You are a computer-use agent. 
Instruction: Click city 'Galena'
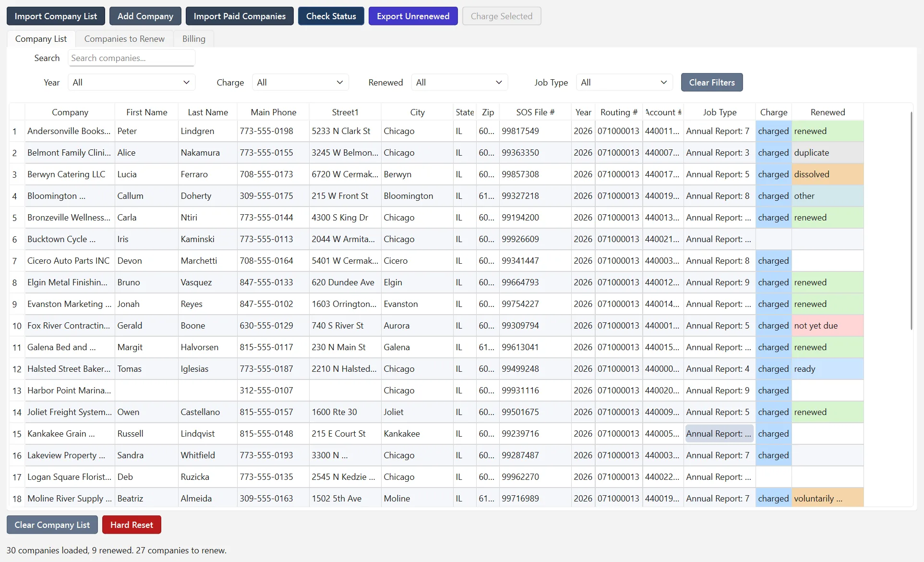tap(417, 347)
